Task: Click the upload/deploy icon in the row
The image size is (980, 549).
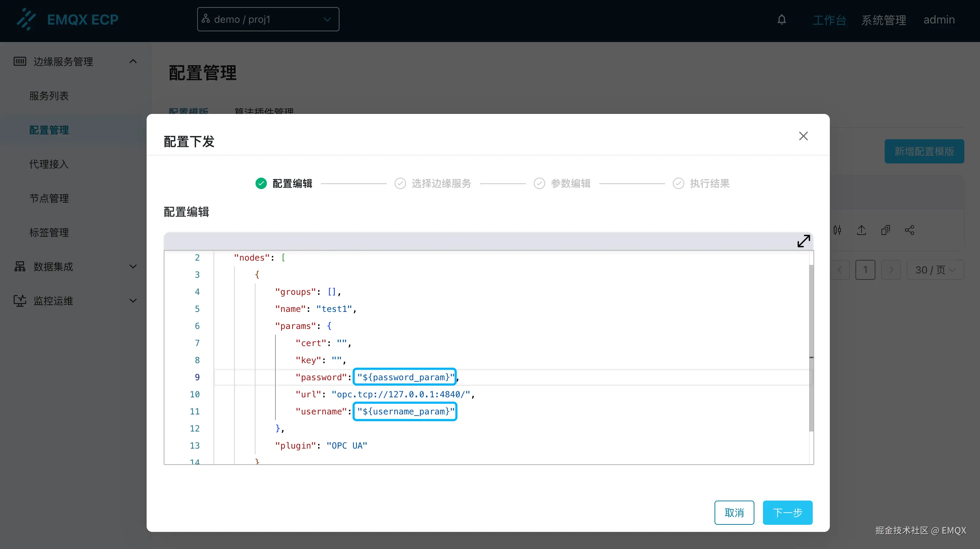Action: 861,230
